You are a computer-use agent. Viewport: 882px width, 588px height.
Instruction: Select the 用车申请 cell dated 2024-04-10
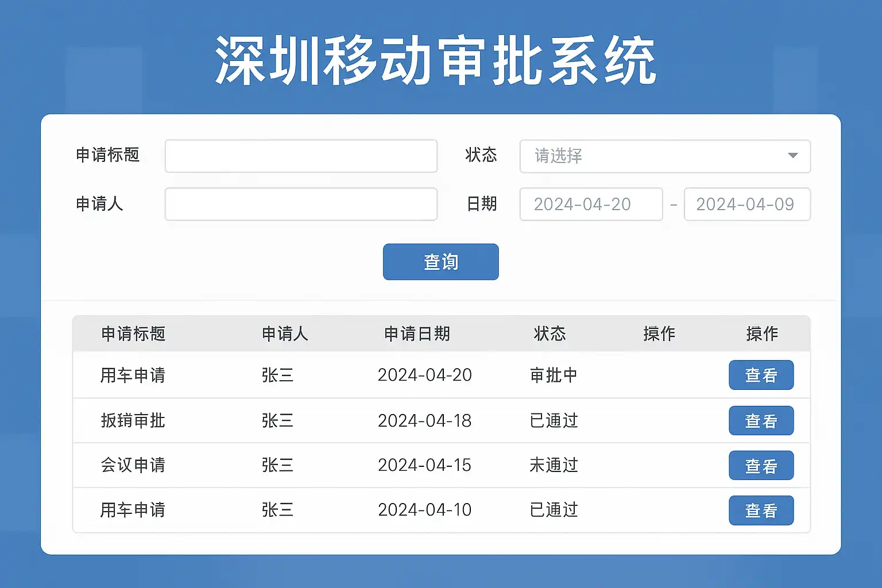coord(133,510)
